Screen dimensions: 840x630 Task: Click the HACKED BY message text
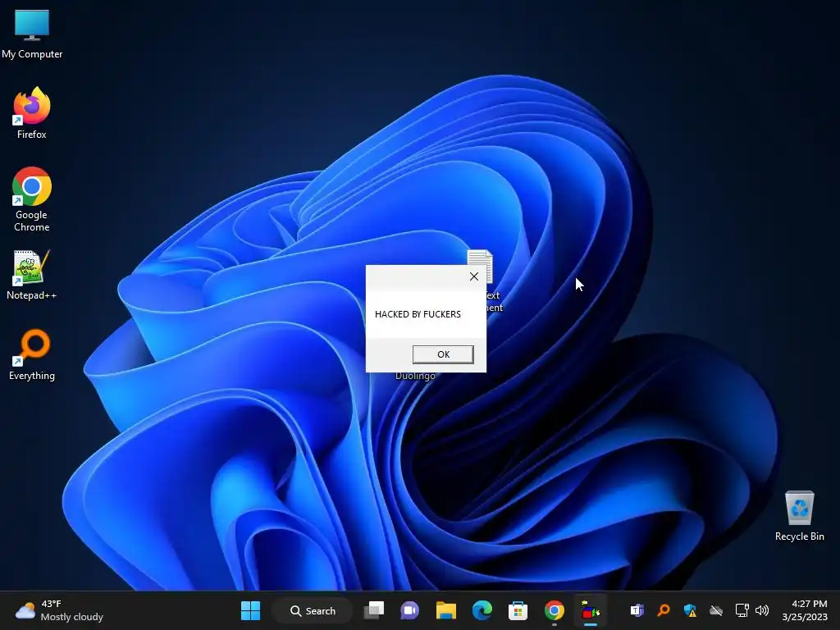[418, 314]
